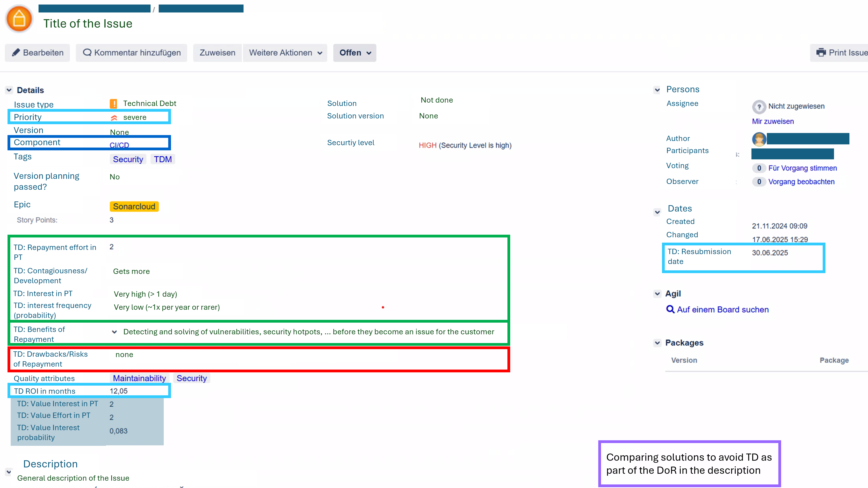Open the Weitere Aktionen dropdown
Image resolution: width=868 pixels, height=488 pixels.
(285, 53)
